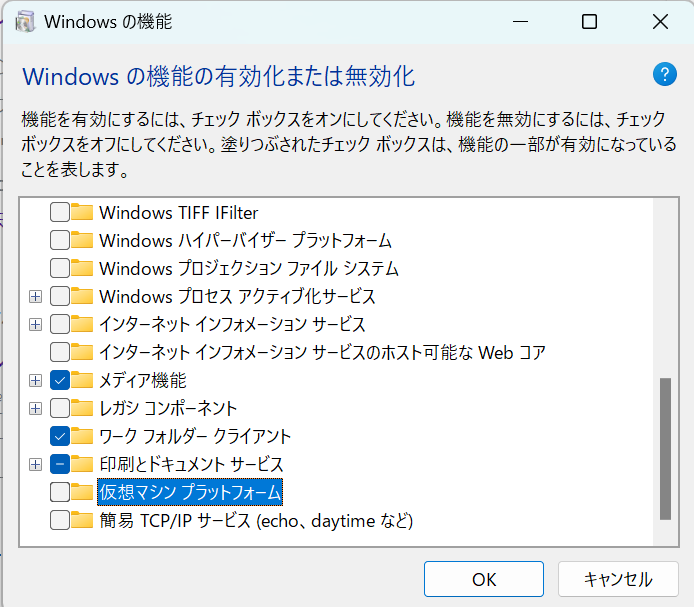Click the blue help question mark icon
Viewport: 694px width, 607px height.
[x=664, y=74]
